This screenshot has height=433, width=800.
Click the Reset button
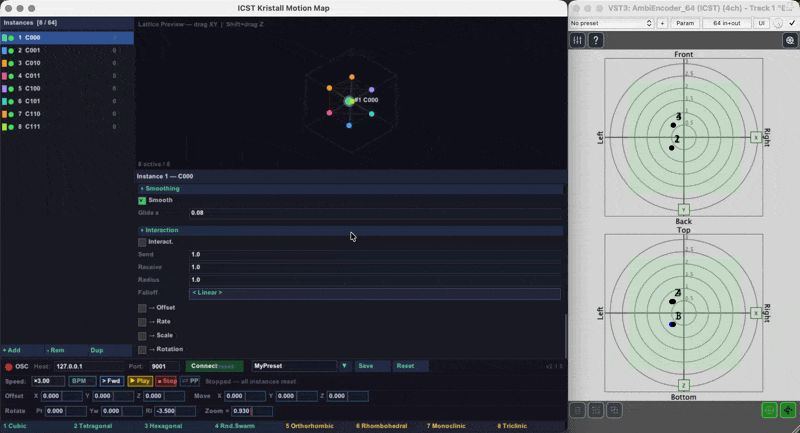(410, 366)
